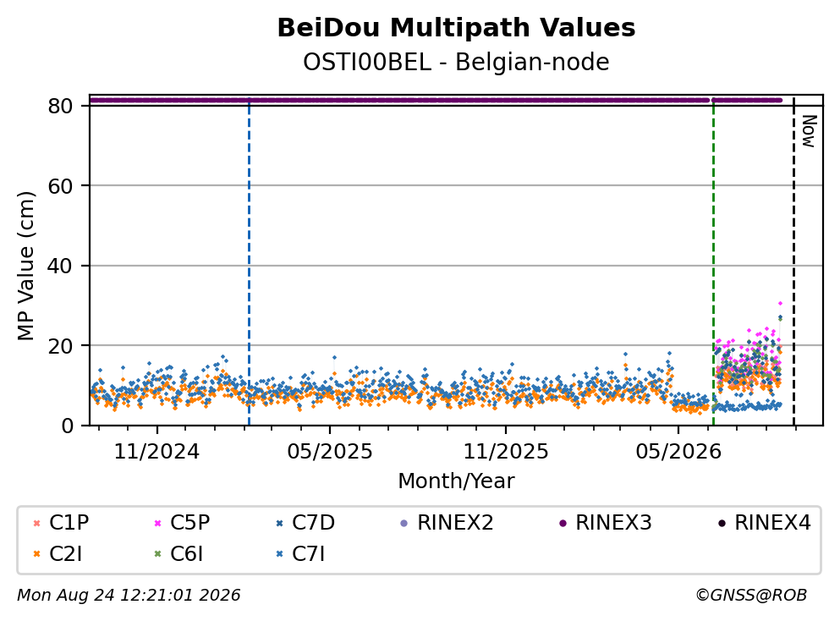Screen dimensions: 840x621
Task: Select the C7I legend label
Action: (x=309, y=553)
